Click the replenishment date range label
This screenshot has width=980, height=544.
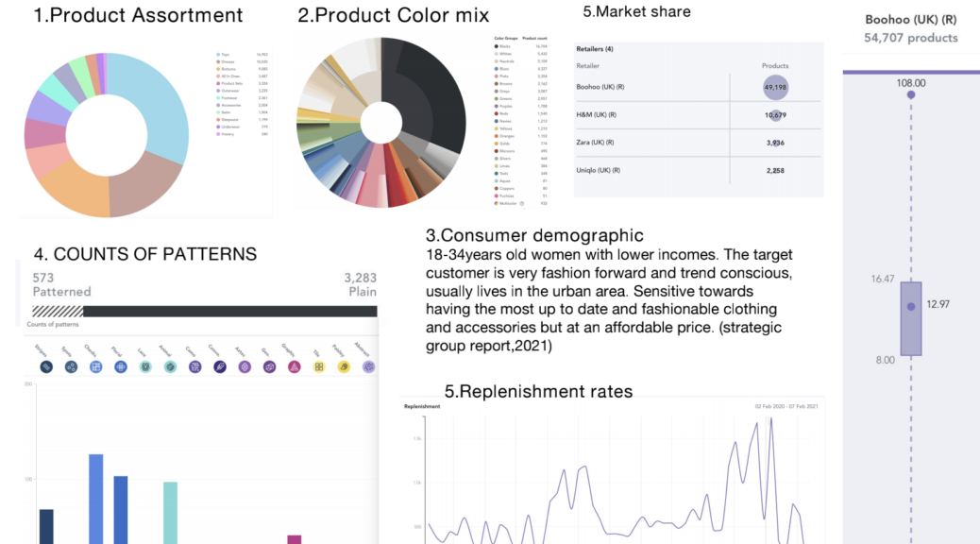pyautogui.click(x=786, y=406)
